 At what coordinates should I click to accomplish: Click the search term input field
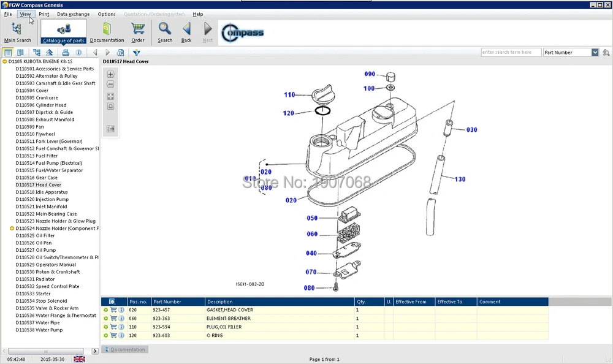point(511,53)
